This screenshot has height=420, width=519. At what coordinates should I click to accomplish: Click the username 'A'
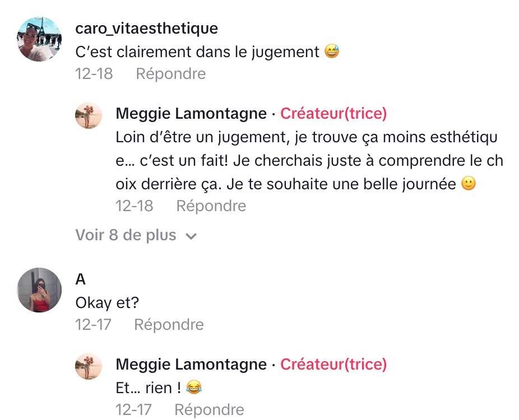coord(80,279)
